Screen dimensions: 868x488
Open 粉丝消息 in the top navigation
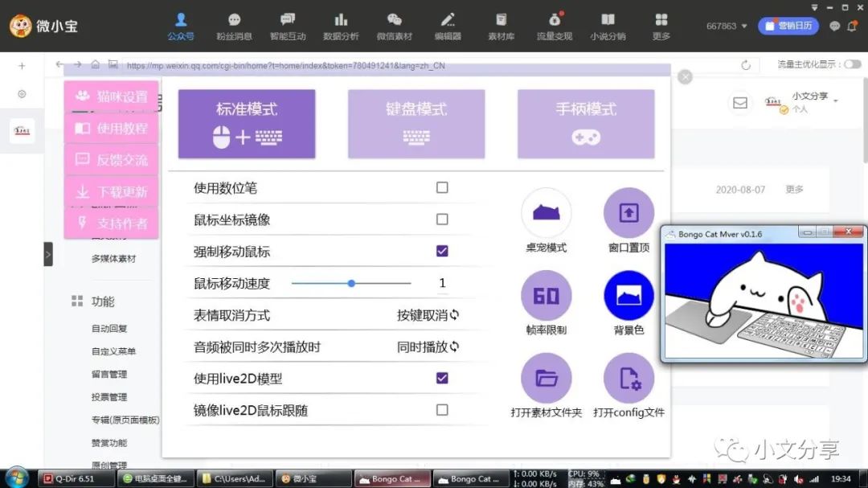[x=234, y=27]
